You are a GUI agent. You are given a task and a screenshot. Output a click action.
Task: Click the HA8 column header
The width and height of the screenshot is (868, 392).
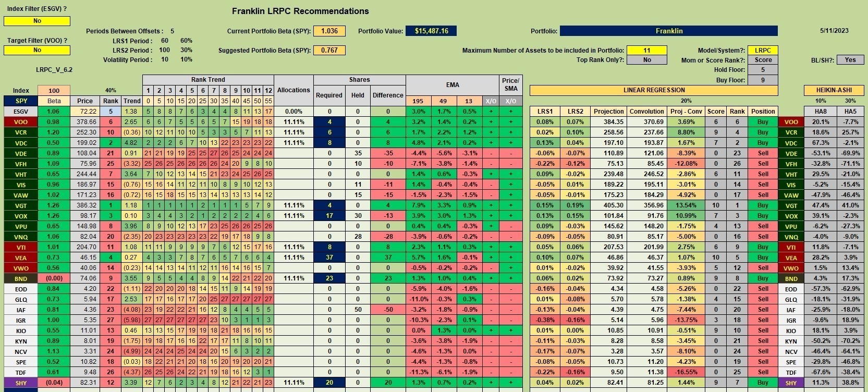821,112
